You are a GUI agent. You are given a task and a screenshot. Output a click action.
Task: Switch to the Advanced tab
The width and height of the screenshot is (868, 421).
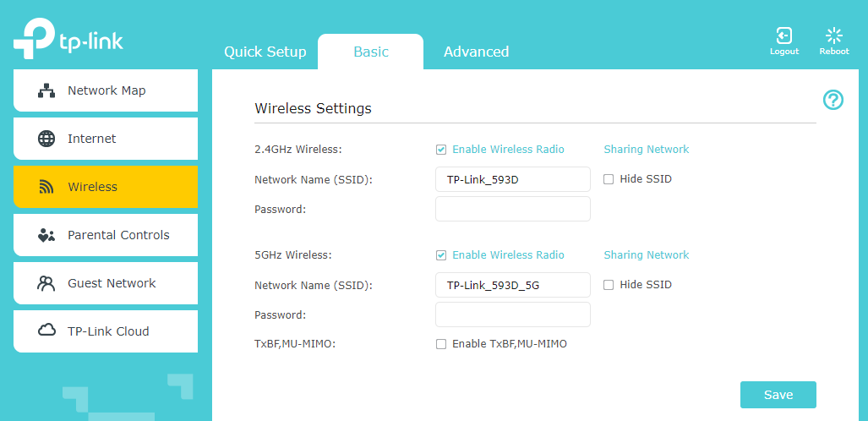point(476,52)
